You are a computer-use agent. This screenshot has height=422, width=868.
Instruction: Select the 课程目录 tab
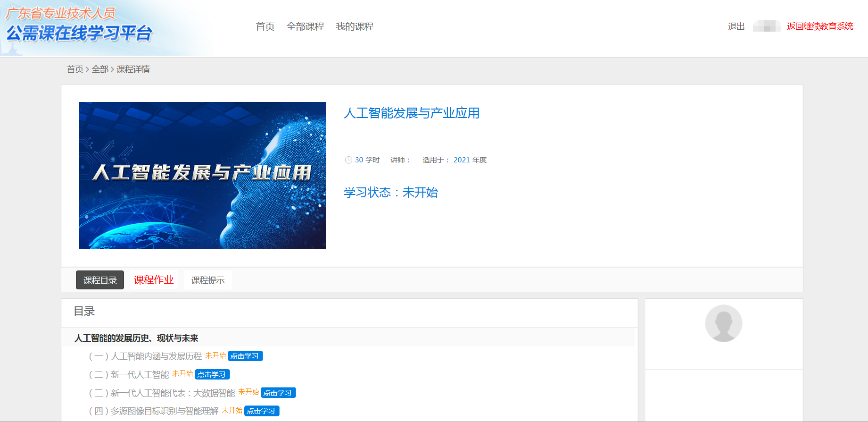tap(100, 280)
